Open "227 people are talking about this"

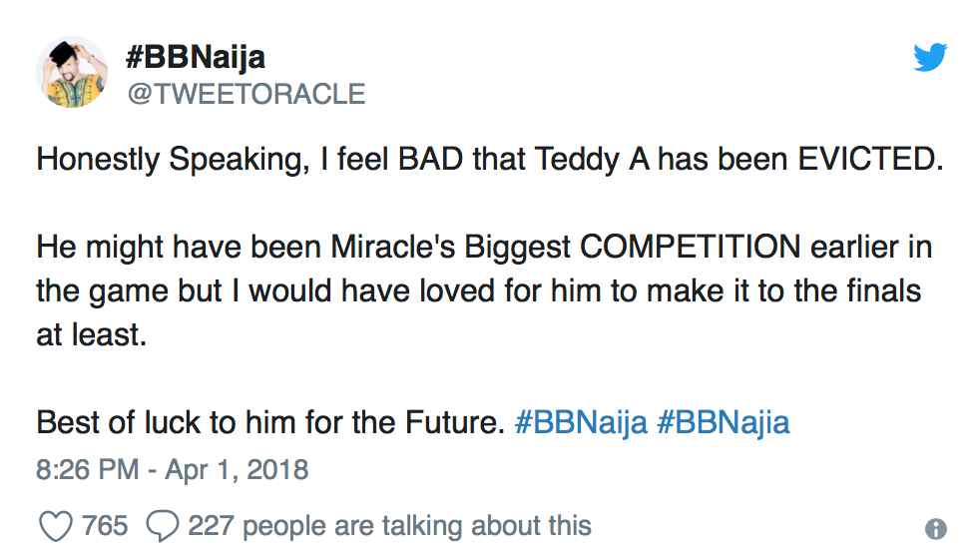click(389, 525)
